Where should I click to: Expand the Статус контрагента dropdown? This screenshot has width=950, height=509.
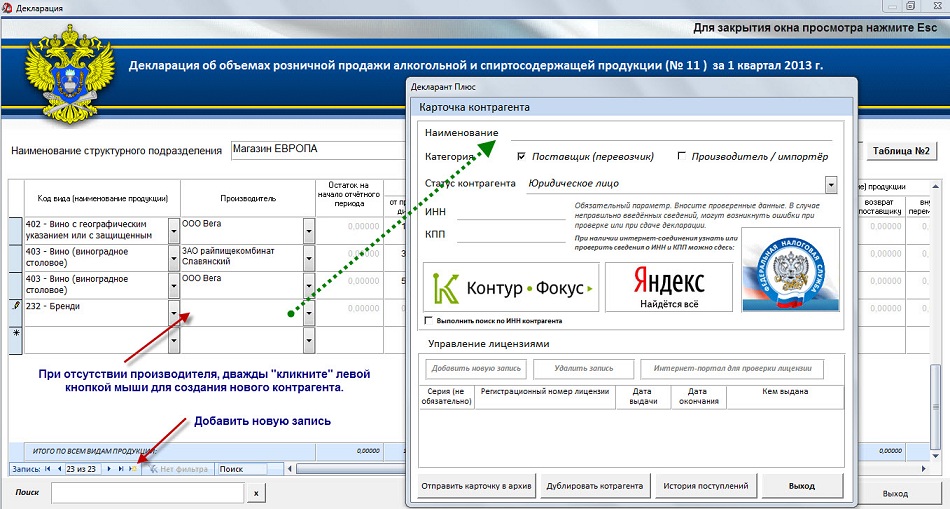(830, 184)
